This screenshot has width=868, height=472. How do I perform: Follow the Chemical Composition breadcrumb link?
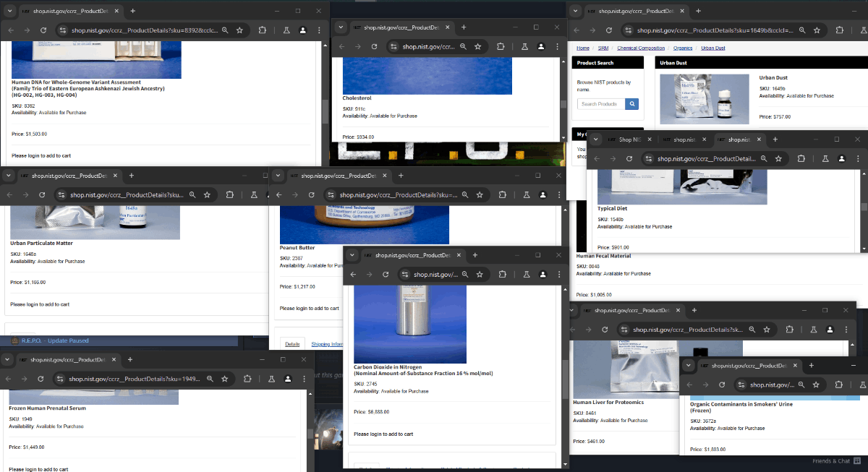[640, 48]
